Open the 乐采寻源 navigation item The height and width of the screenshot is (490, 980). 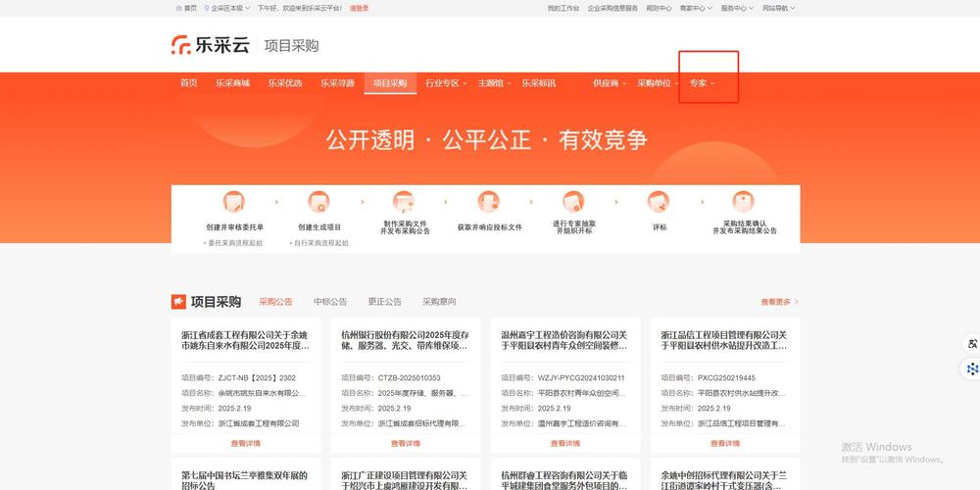(x=337, y=83)
